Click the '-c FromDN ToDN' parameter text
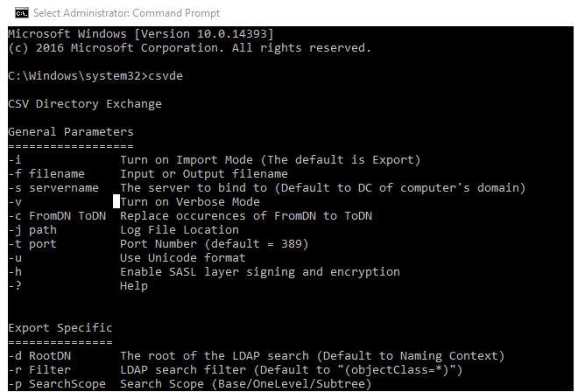Screen dimensions: 585x392 [57, 216]
